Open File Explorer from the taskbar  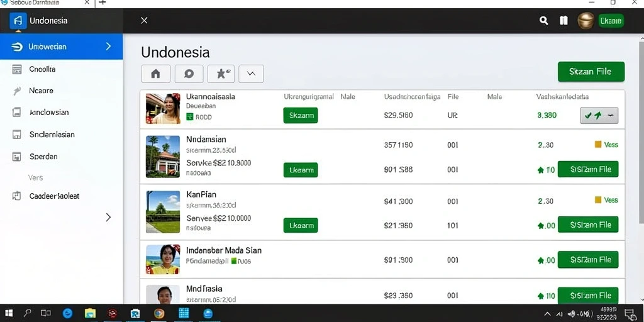tap(90, 313)
